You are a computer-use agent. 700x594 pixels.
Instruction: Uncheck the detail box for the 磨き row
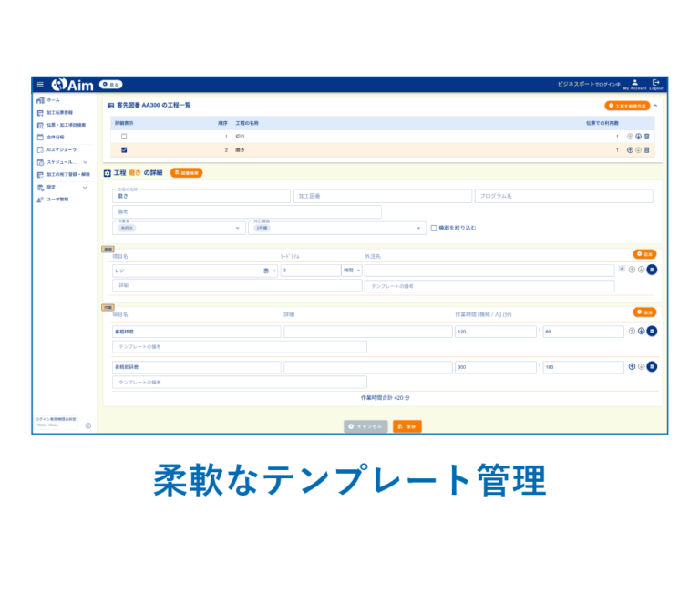click(x=124, y=149)
